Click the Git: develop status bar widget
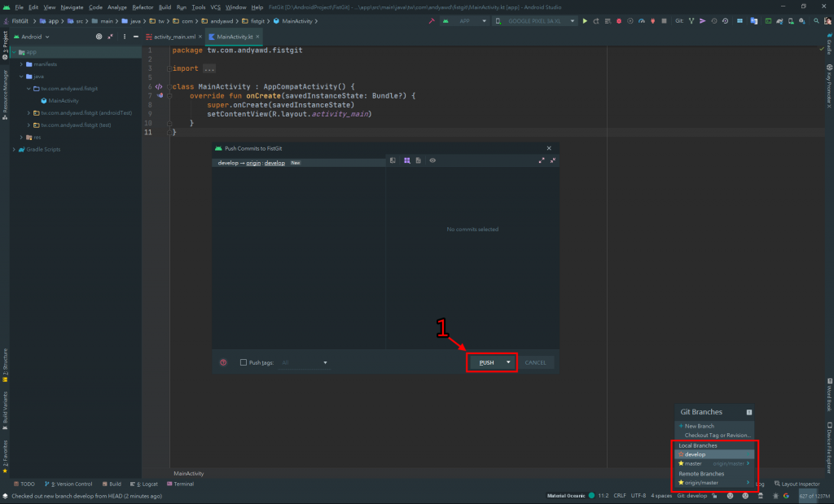 pyautogui.click(x=692, y=496)
